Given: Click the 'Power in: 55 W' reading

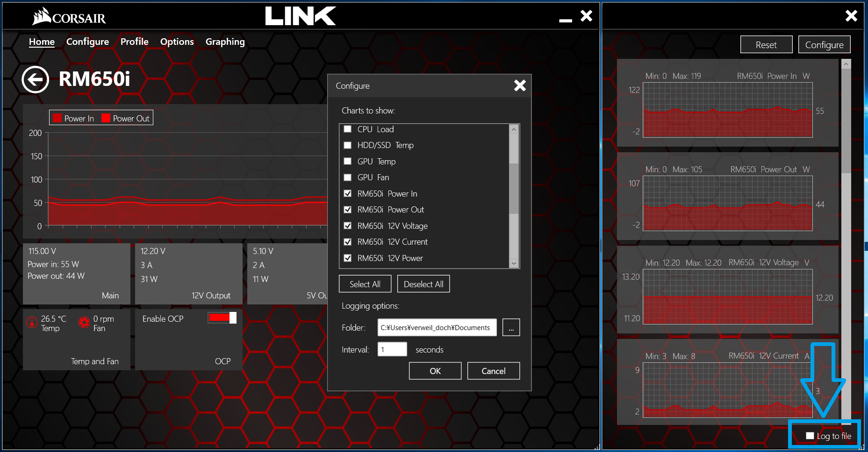Looking at the screenshot, I should [53, 264].
